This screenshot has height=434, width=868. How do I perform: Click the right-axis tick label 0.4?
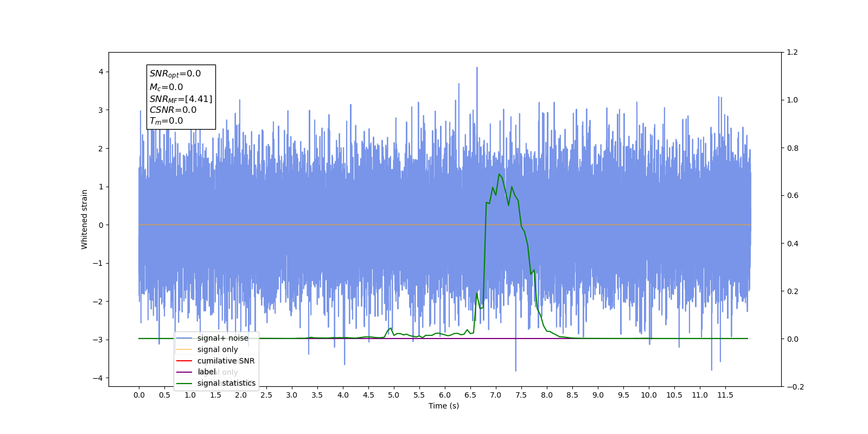pyautogui.click(x=793, y=244)
